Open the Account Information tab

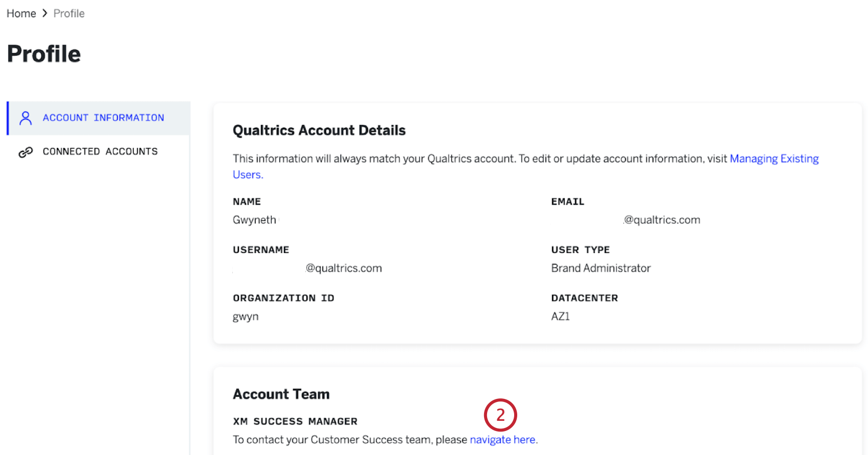coord(99,118)
